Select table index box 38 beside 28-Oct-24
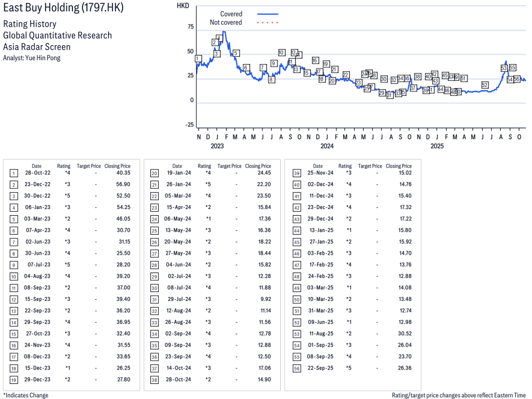 click(x=154, y=379)
